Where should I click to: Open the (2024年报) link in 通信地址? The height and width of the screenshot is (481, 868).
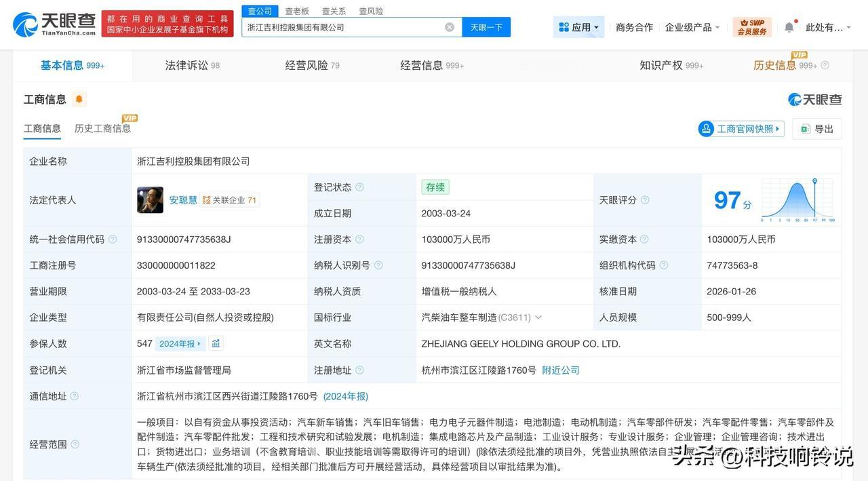coord(346,396)
